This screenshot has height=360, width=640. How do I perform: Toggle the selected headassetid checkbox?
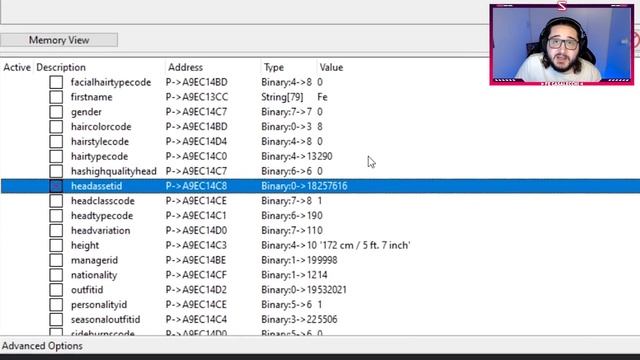coord(56,186)
